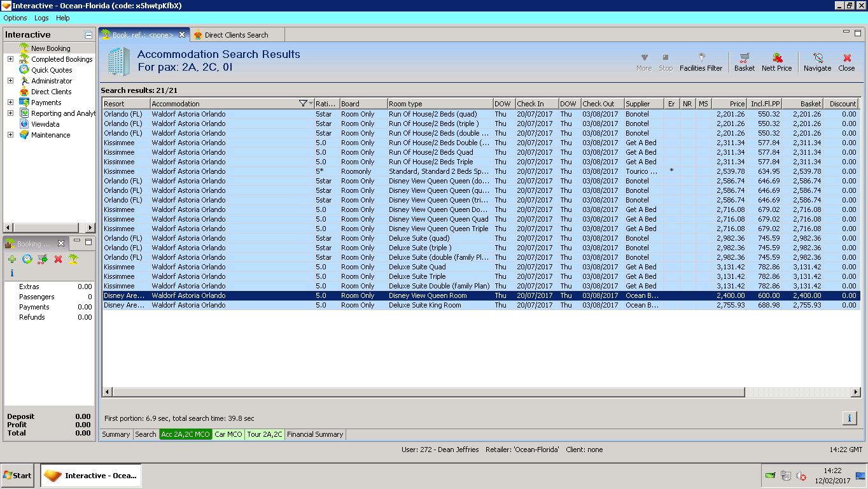Click the blue info icon in Booking panel
868x489 pixels.
coord(11,273)
